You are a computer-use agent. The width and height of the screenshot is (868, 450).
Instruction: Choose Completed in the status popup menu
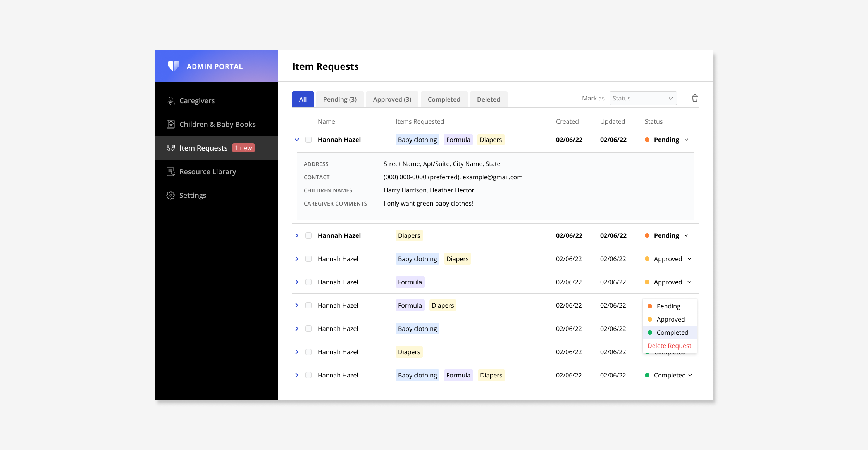click(672, 332)
